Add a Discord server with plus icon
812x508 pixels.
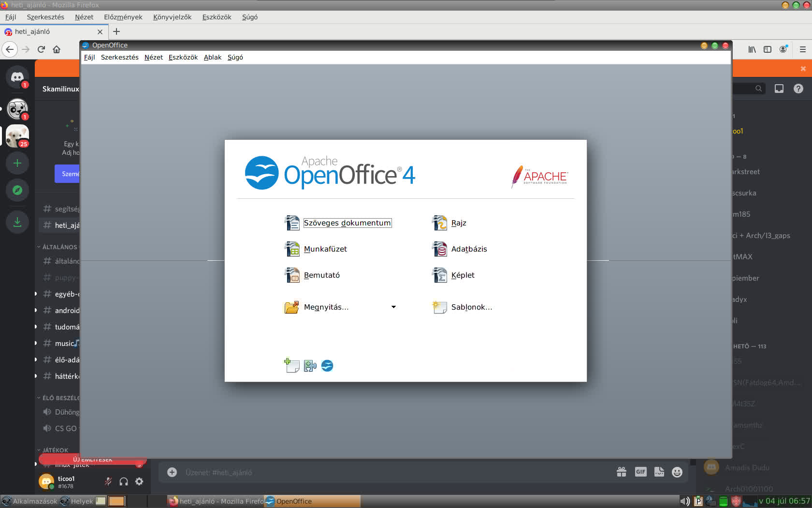[17, 163]
